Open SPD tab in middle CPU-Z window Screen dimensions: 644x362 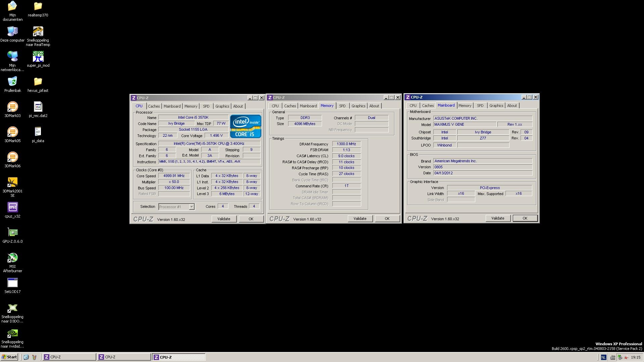point(342,106)
